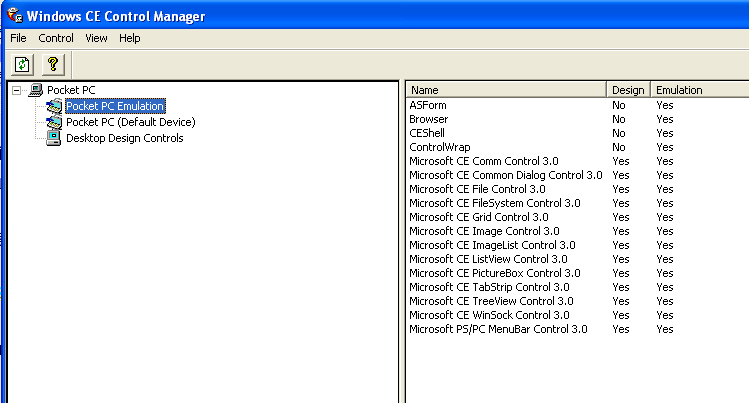Sort list by Design column header
The width and height of the screenshot is (749, 403).
click(x=628, y=90)
